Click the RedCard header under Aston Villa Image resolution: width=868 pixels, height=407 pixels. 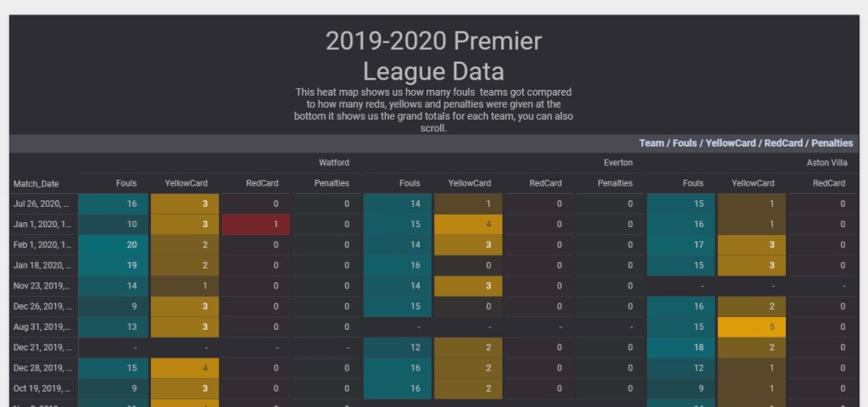click(829, 183)
